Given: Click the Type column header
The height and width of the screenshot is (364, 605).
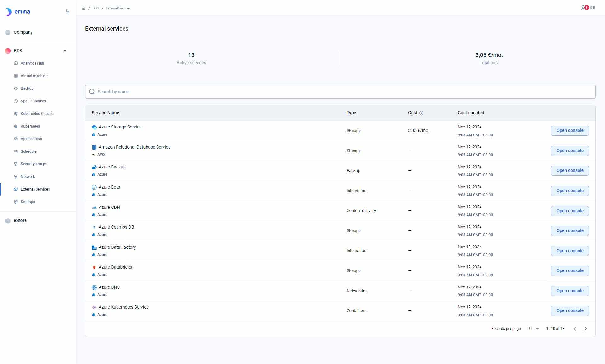Looking at the screenshot, I should (x=351, y=113).
